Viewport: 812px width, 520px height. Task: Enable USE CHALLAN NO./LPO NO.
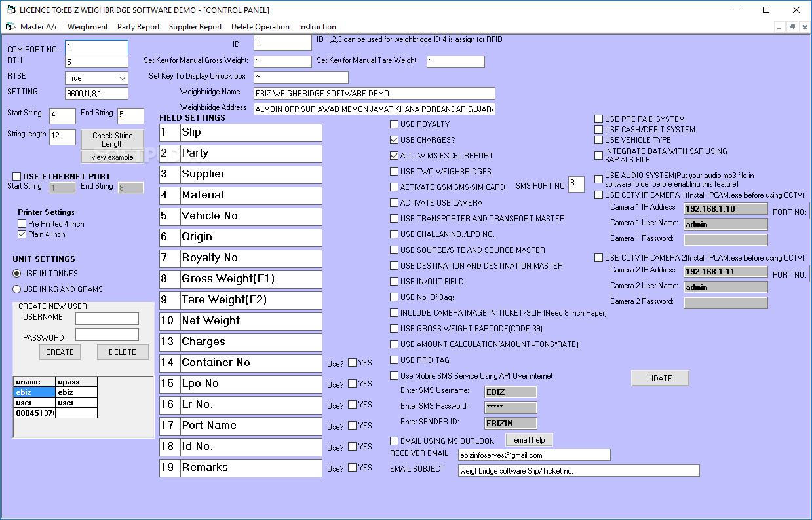395,234
